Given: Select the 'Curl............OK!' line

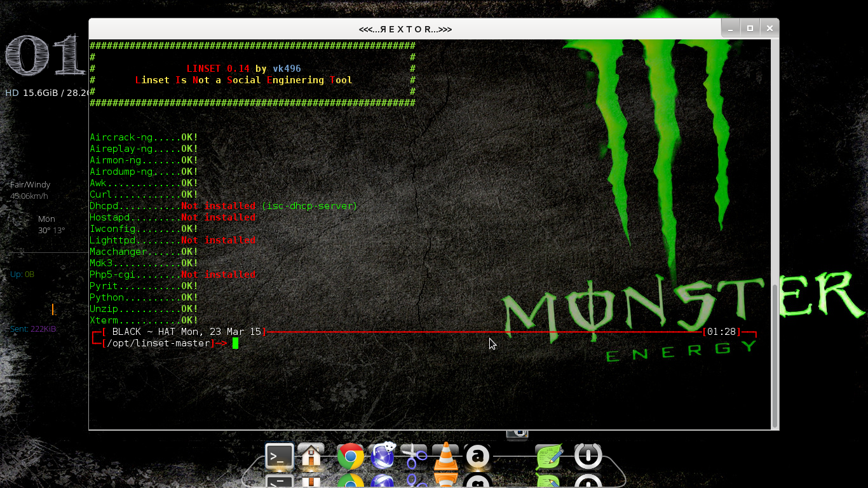Looking at the screenshot, I should coord(144,194).
